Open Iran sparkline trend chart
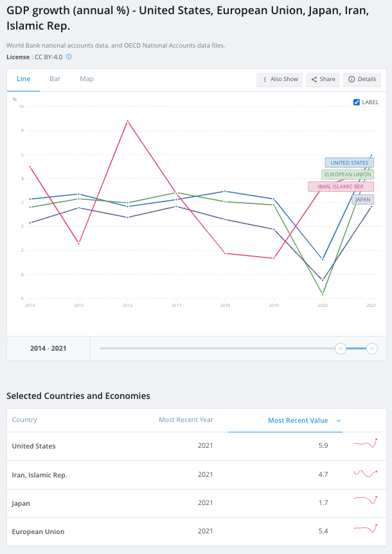Viewport: 392px width, 554px height. pyautogui.click(x=366, y=473)
